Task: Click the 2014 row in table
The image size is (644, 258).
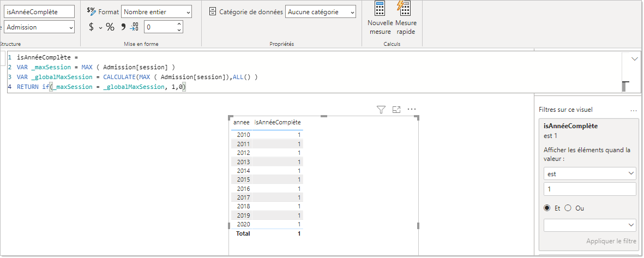Action: tap(267, 171)
